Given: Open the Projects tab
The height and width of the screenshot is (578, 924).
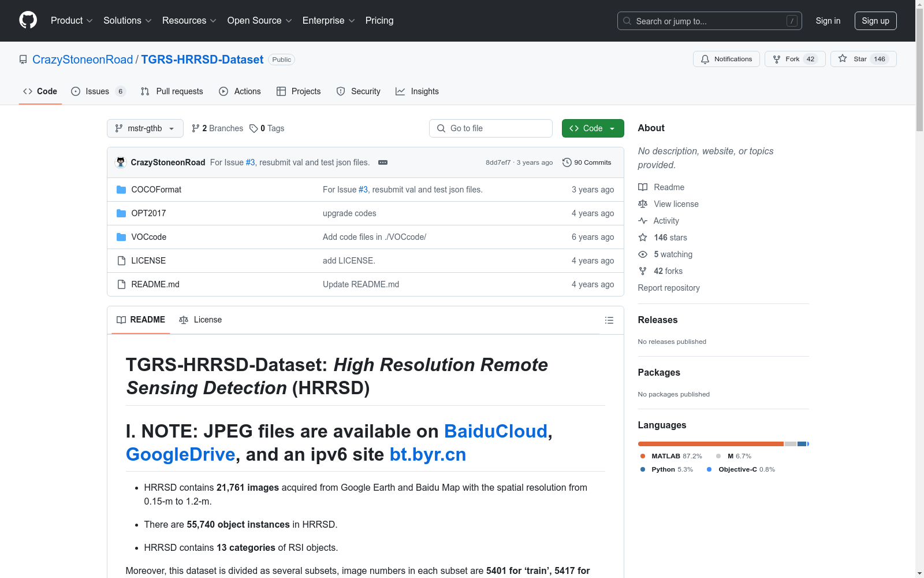Looking at the screenshot, I should click(299, 91).
